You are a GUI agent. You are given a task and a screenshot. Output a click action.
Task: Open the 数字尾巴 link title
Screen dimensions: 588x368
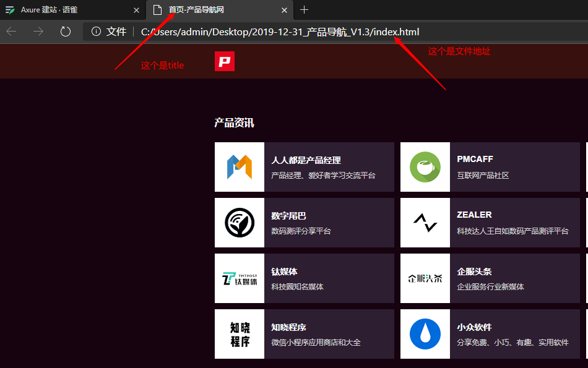288,216
